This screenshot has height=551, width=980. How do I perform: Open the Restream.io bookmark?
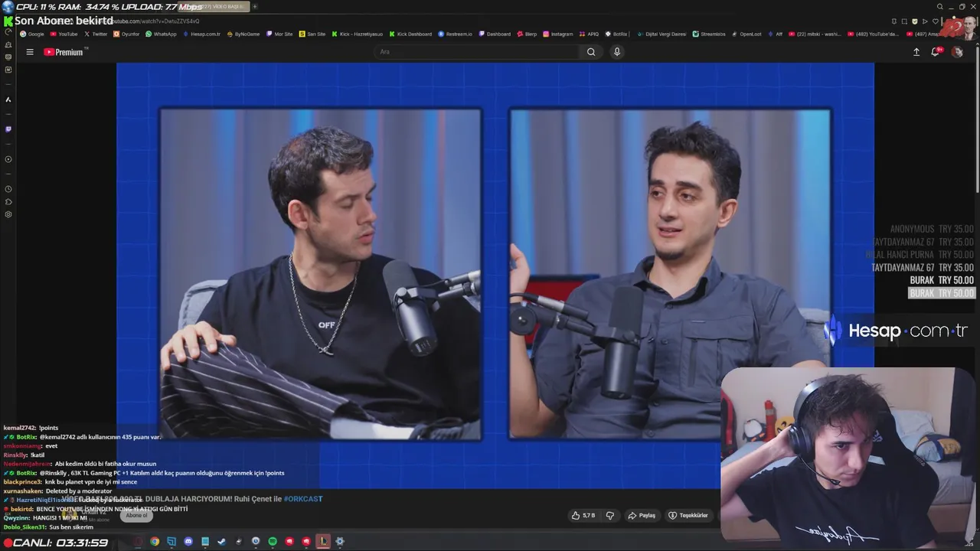[456, 34]
